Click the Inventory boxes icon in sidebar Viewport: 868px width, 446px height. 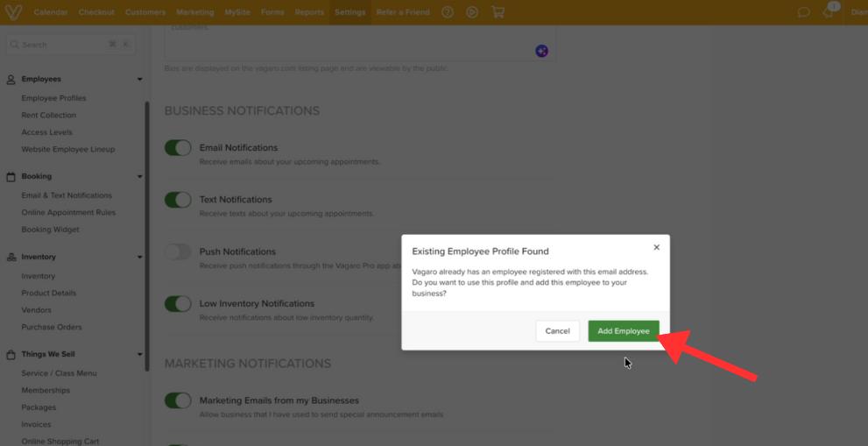tap(11, 257)
